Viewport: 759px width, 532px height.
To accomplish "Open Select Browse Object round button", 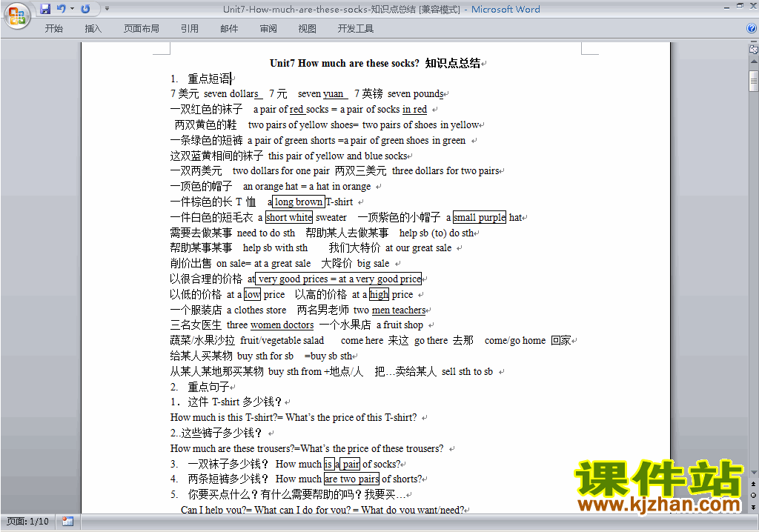I will point(754,495).
